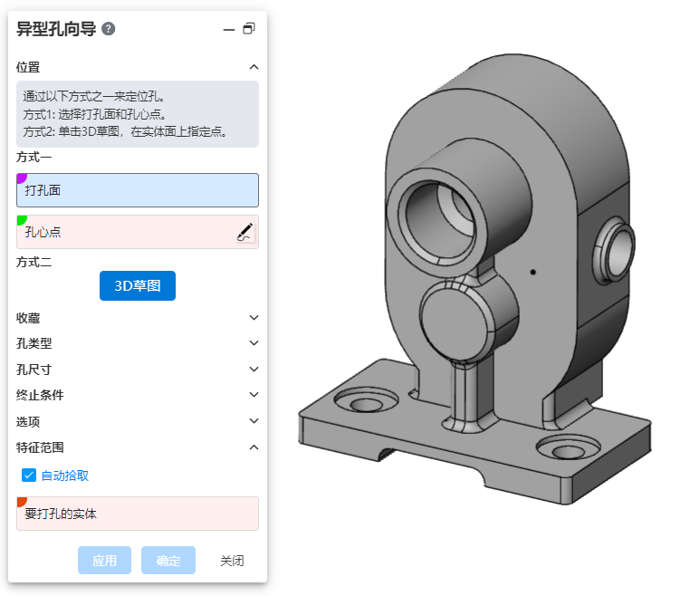
Task: Select the left countersunk hole on the base
Action: (x=366, y=400)
